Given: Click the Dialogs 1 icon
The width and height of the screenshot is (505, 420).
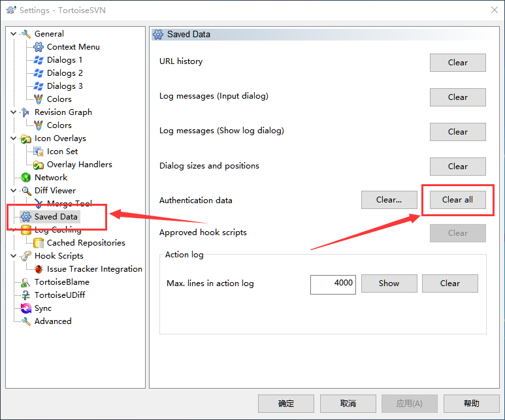Looking at the screenshot, I should coord(39,60).
